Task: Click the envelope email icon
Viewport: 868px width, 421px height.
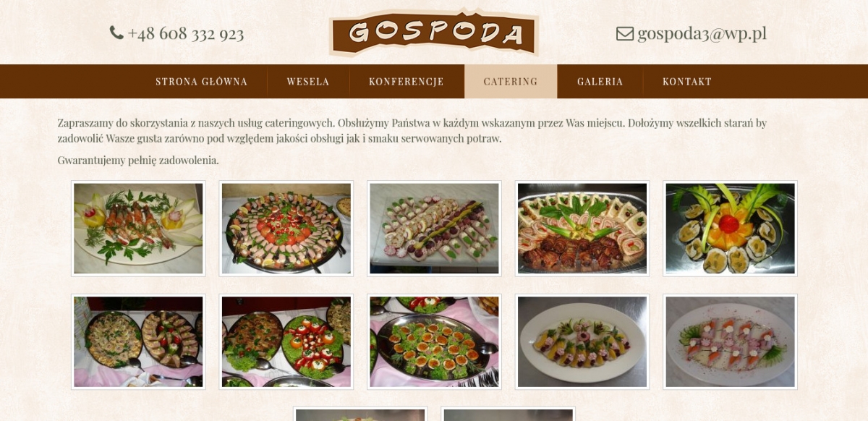Action: click(624, 33)
